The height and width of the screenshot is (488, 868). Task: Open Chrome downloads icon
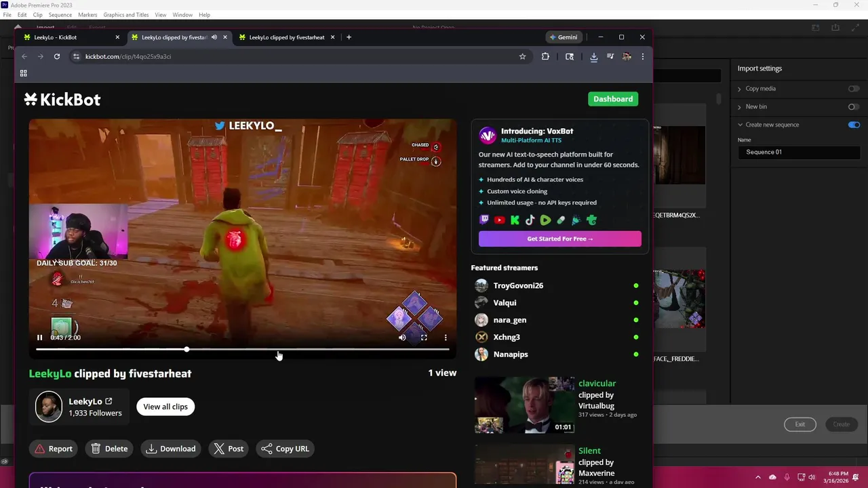593,56
